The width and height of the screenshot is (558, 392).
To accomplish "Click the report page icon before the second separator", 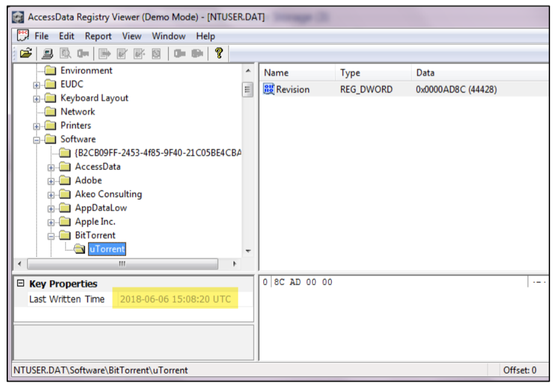I will coord(156,54).
